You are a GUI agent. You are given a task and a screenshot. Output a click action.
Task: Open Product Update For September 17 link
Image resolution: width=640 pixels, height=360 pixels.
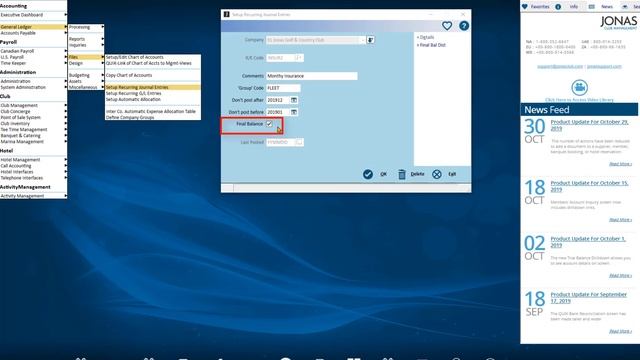tap(589, 298)
